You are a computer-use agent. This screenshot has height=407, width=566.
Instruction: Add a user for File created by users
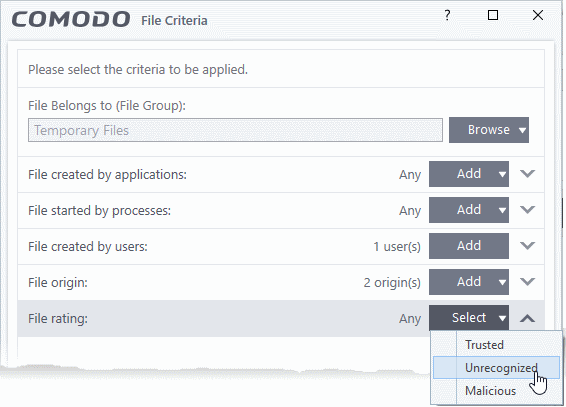[469, 246]
